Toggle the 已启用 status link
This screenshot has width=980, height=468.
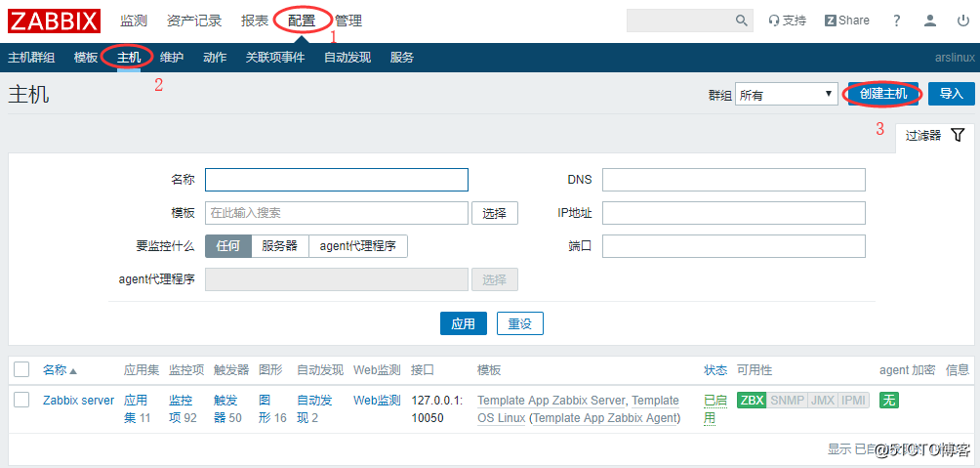(x=715, y=409)
